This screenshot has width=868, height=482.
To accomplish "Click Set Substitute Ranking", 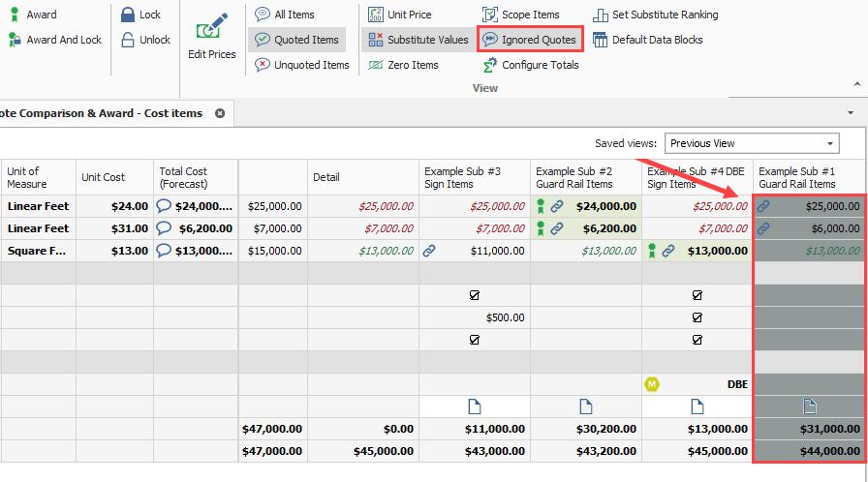I will pyautogui.click(x=655, y=15).
